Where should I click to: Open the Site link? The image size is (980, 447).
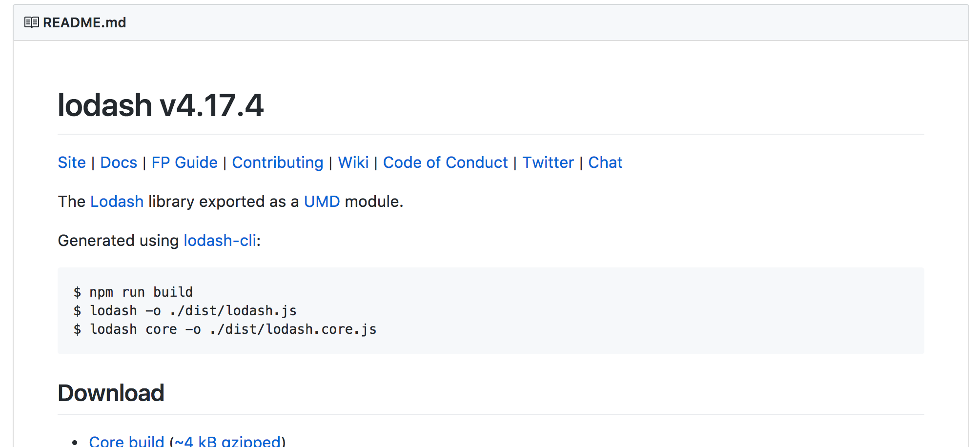click(72, 163)
